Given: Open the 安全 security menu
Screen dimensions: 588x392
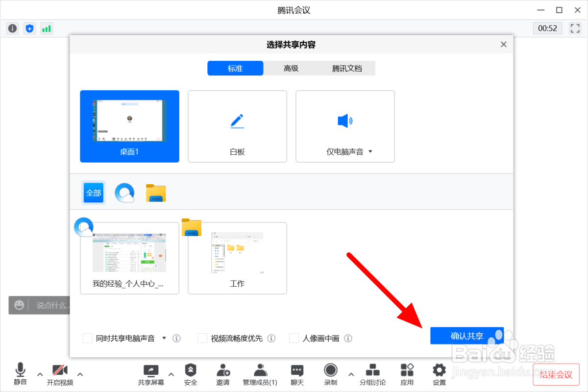Looking at the screenshot, I should coord(191,375).
